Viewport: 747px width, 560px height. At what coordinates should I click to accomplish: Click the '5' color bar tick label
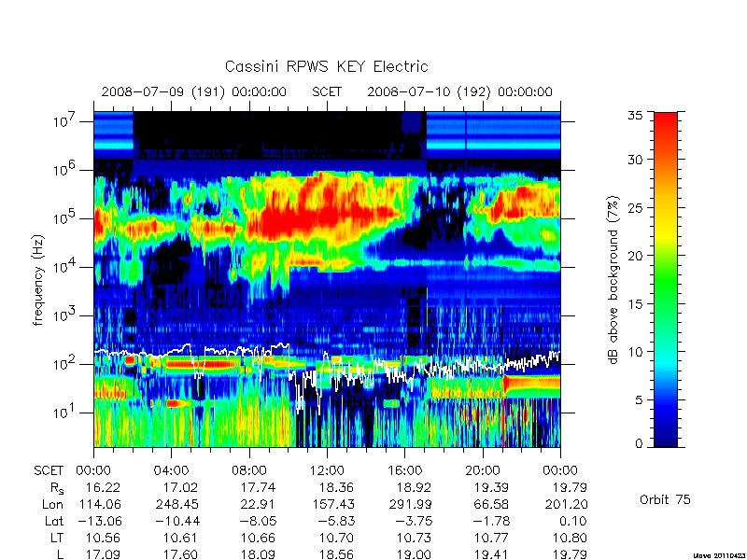click(639, 399)
